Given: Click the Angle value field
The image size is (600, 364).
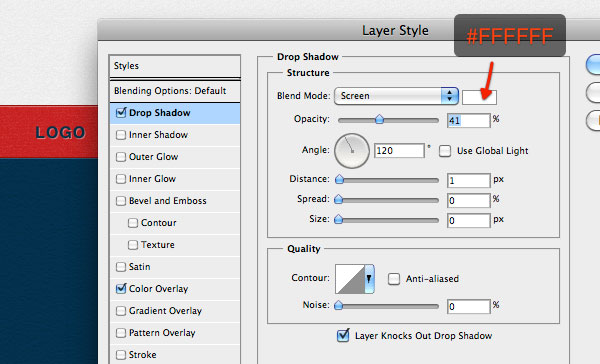Looking at the screenshot, I should pos(399,150).
